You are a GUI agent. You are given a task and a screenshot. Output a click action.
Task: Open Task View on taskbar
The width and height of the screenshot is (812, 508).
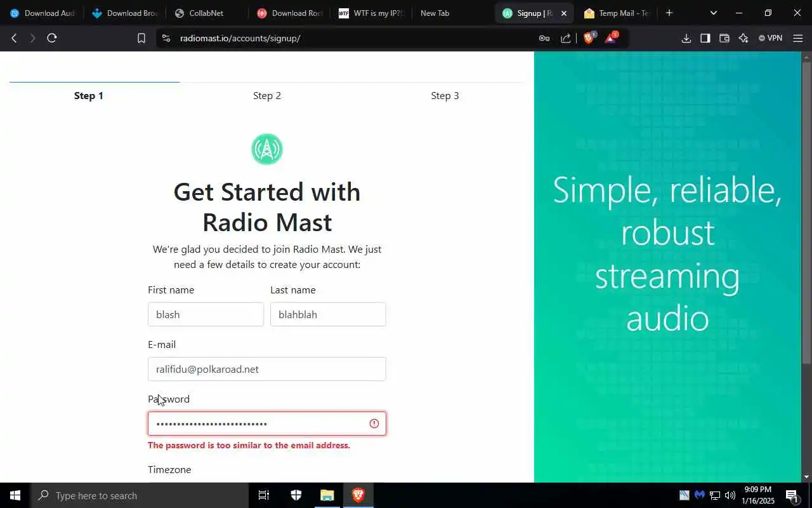[x=264, y=495]
